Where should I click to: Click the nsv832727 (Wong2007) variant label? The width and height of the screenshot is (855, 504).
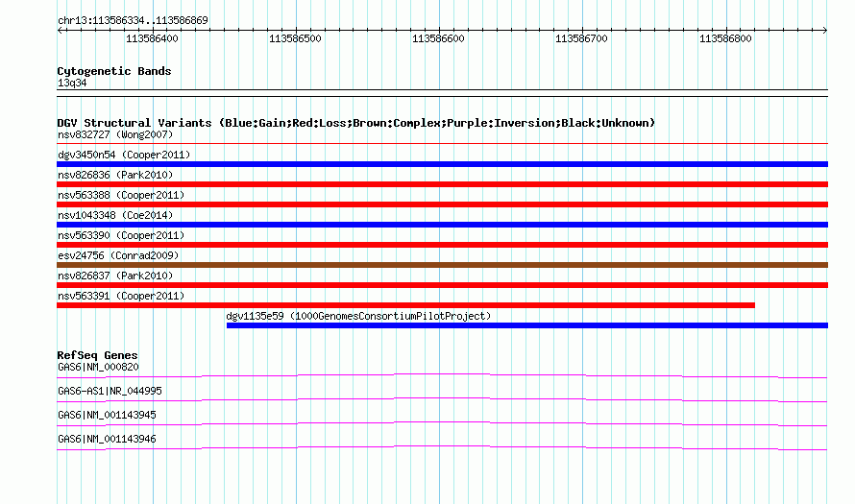[x=115, y=134]
